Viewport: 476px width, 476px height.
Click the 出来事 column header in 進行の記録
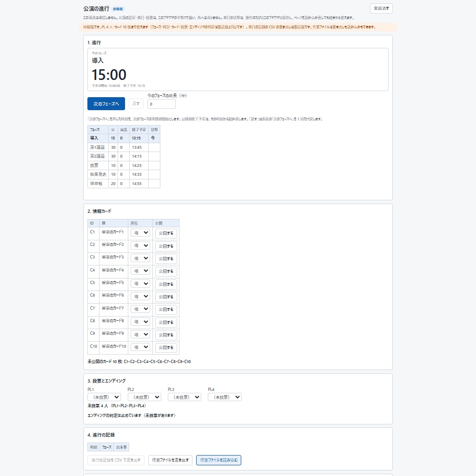[x=121, y=447]
